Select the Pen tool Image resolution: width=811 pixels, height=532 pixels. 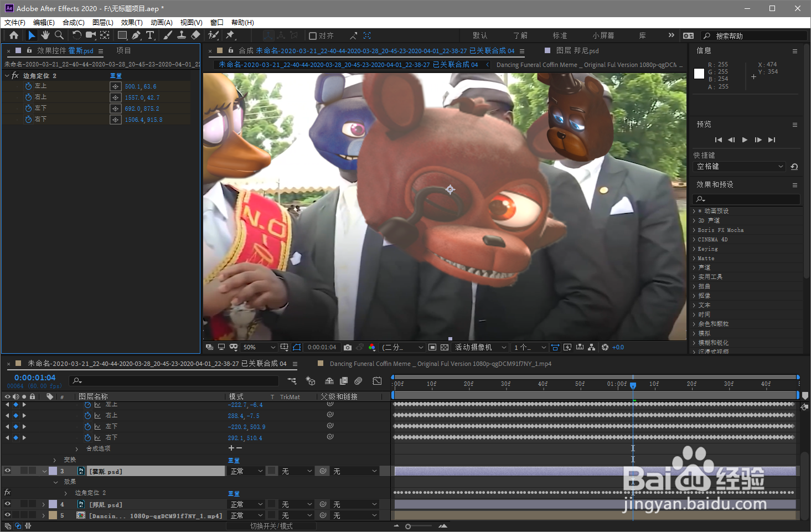[x=136, y=35]
